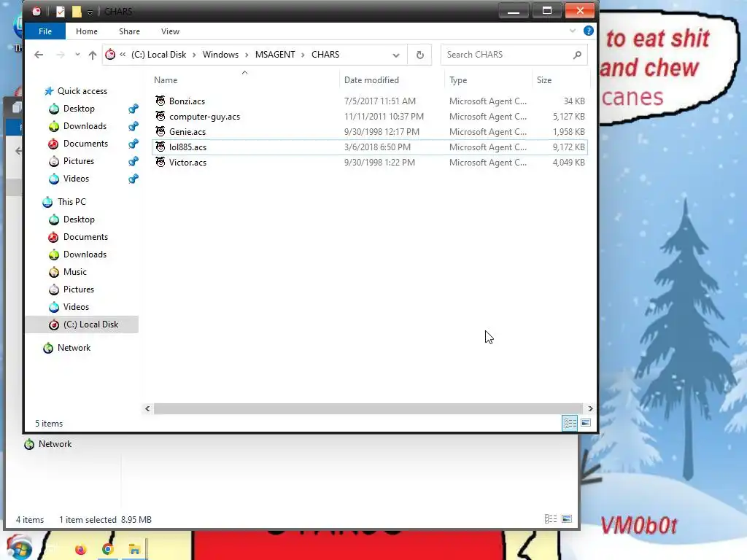The width and height of the screenshot is (747, 560).
Task: Open the Windows Start button
Action: 20,548
